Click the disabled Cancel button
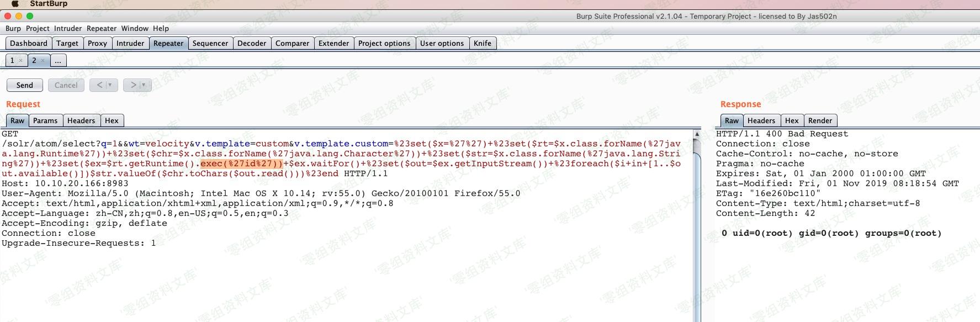Screen dimensions: 980x322 point(66,85)
